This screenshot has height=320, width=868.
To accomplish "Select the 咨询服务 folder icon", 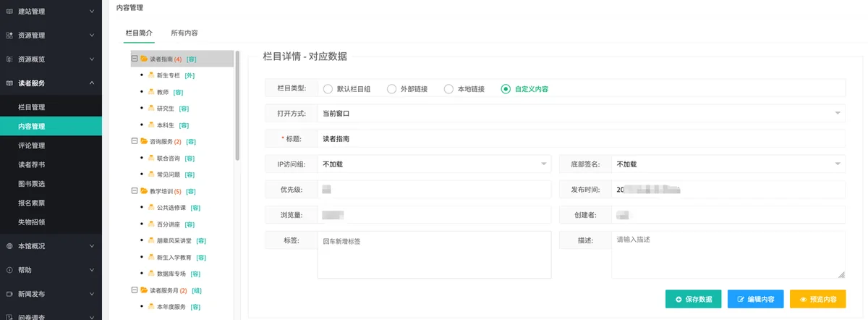I will tap(144, 141).
